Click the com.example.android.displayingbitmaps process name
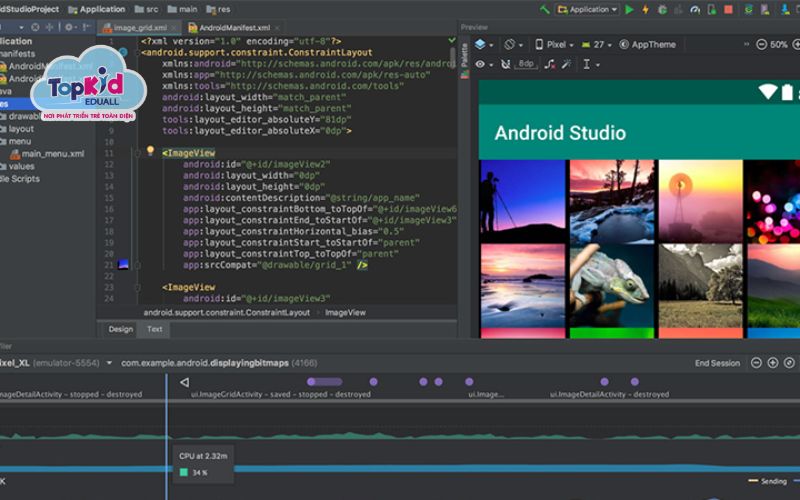This screenshot has width=800, height=500. tap(205, 363)
